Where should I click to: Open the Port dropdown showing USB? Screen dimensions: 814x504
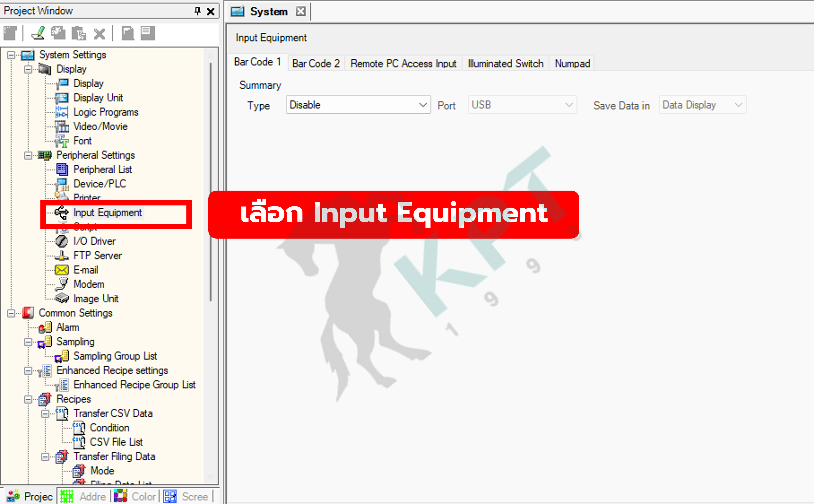pos(522,105)
